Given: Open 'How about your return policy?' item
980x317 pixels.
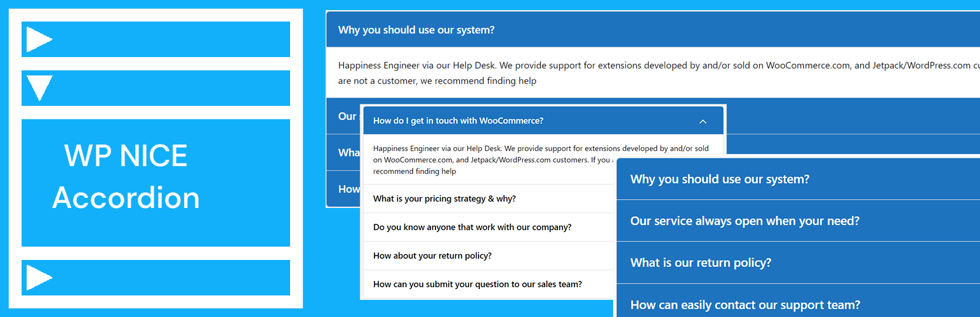Looking at the screenshot, I should (489, 256).
